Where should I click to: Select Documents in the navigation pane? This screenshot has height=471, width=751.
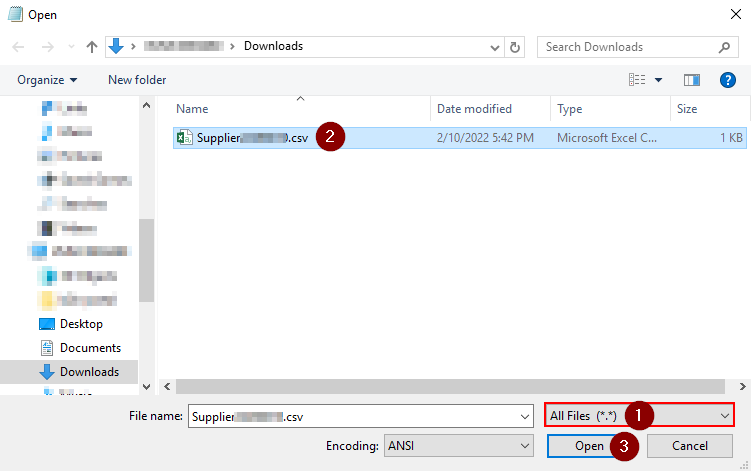90,348
